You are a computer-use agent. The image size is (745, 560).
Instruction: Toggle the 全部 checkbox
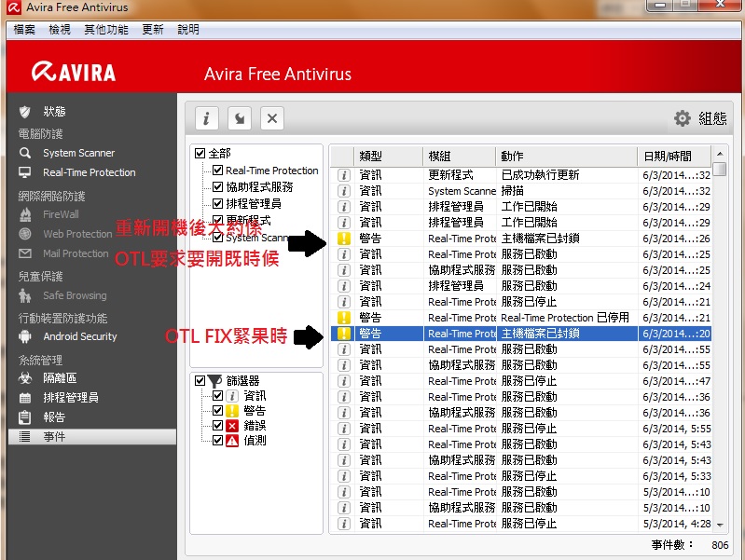click(200, 153)
